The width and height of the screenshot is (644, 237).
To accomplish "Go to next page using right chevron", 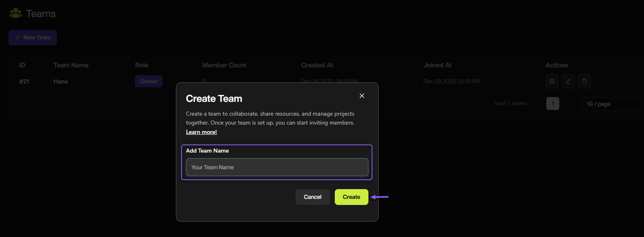I will pos(569,103).
